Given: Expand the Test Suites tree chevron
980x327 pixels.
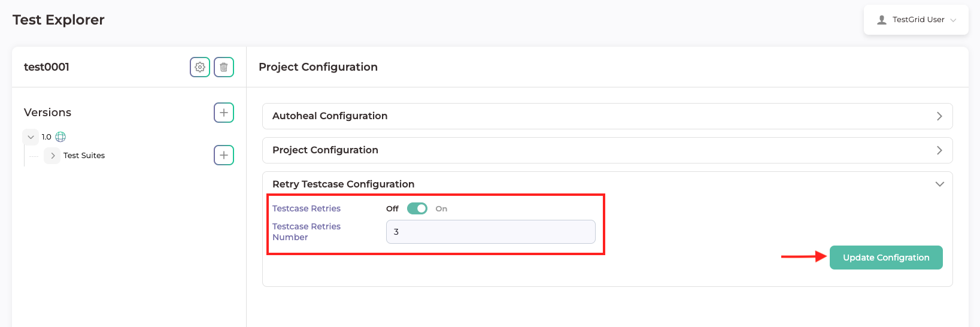Looking at the screenshot, I should point(53,156).
